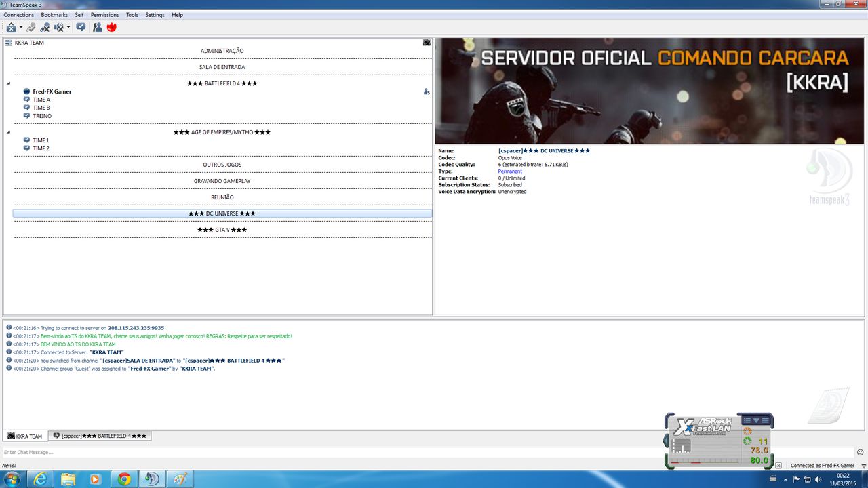Click the status circle icon beside Fred-FX Gamer
This screenshot has height=488, width=868.
(x=26, y=91)
